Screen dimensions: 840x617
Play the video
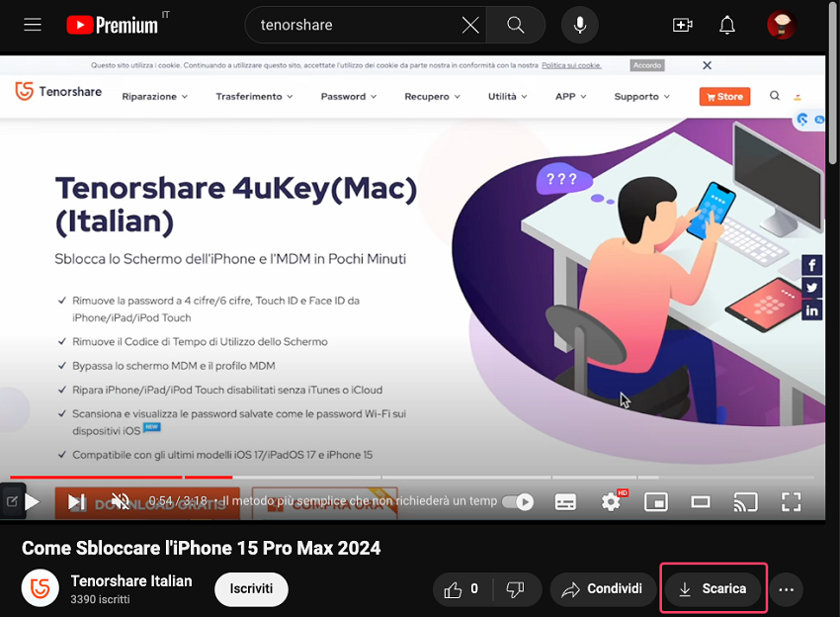(33, 501)
